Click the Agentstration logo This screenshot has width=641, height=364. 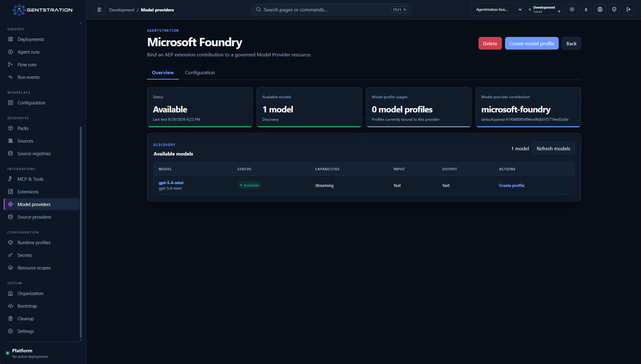43,10
